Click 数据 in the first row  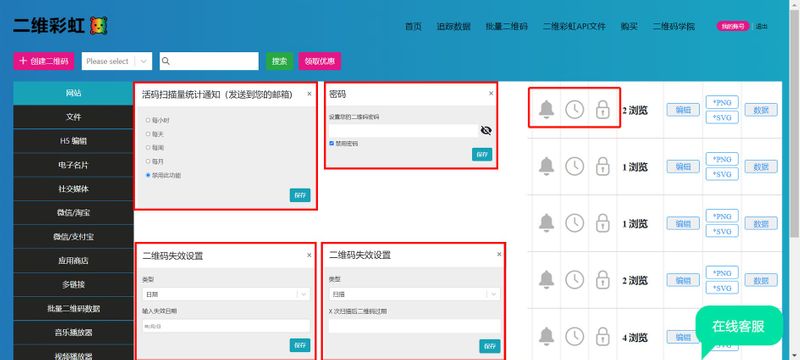761,110
